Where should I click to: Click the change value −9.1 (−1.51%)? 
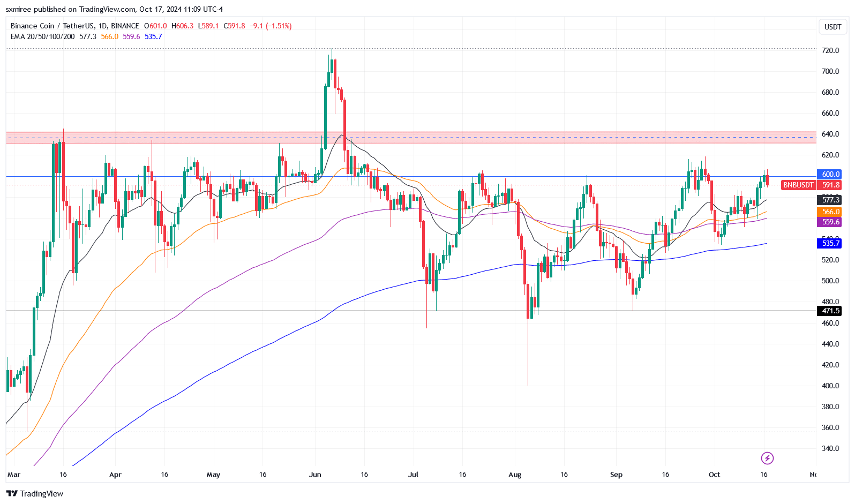click(x=271, y=26)
